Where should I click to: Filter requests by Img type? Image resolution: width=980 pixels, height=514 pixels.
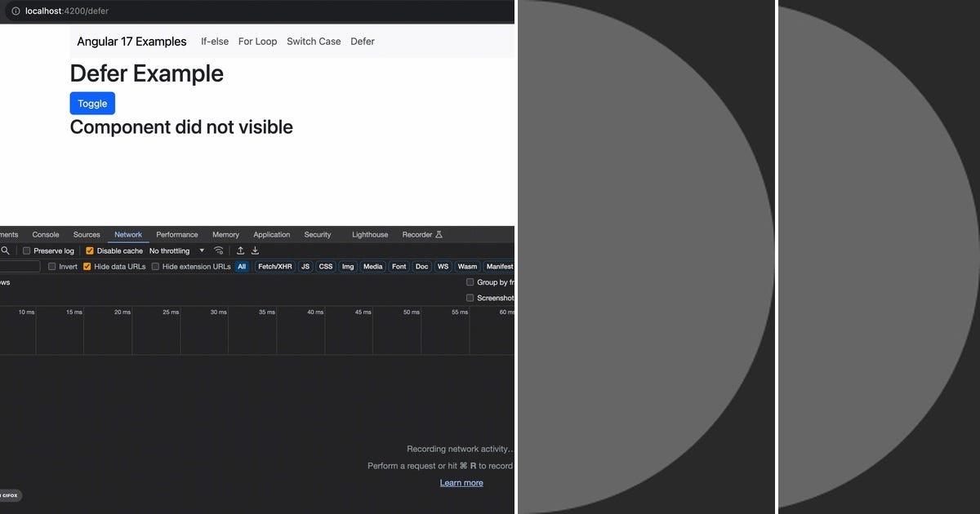click(x=348, y=267)
